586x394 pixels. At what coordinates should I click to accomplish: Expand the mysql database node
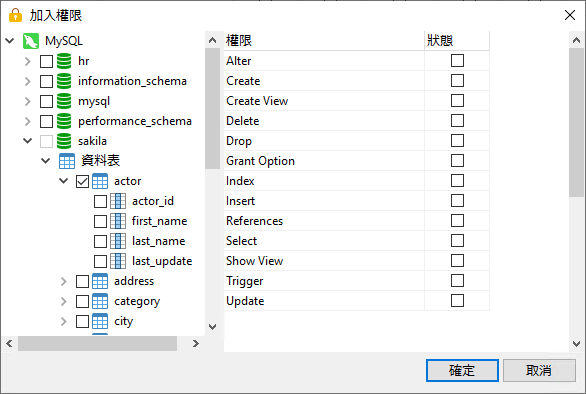(x=28, y=101)
